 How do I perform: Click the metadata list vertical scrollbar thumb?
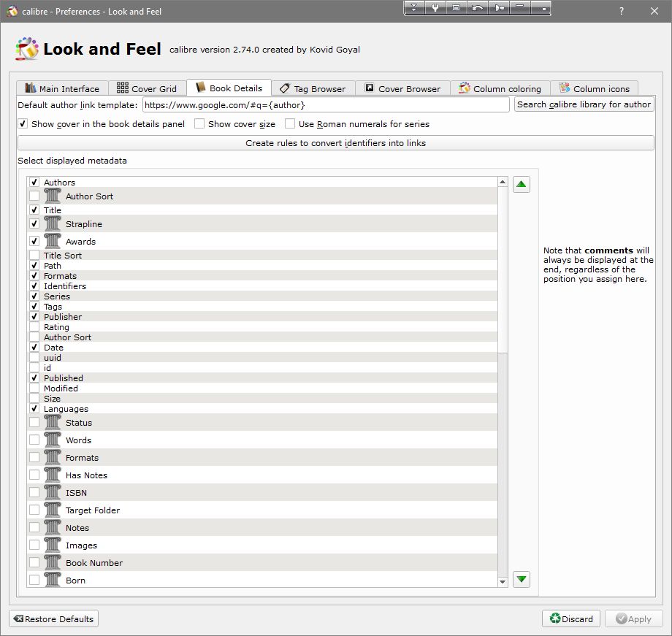[503, 270]
